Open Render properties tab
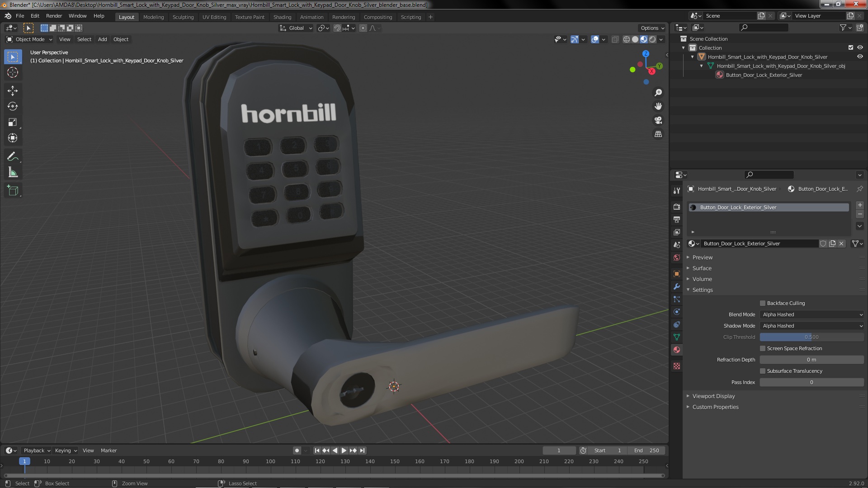Viewport: 868px width, 488px height. pos(677,207)
